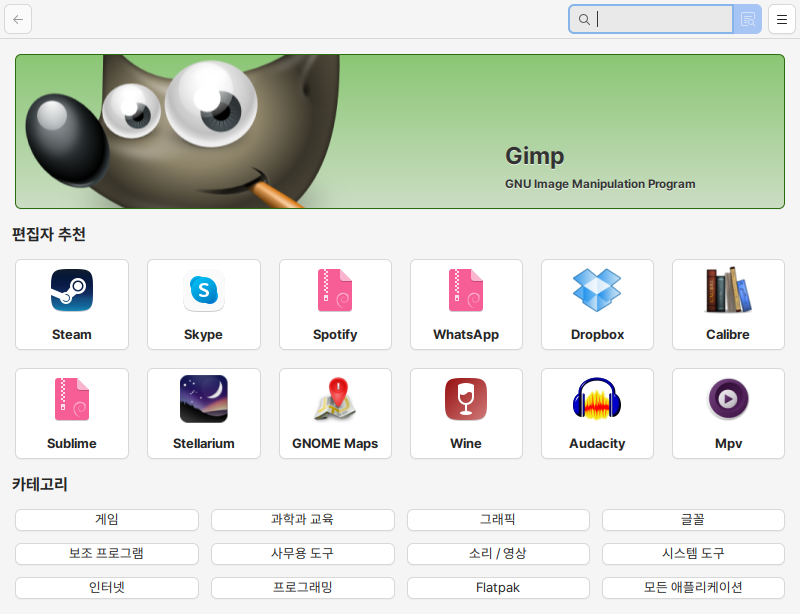Click the Audacity headphones icon
The height and width of the screenshot is (614, 800).
pyautogui.click(x=597, y=400)
